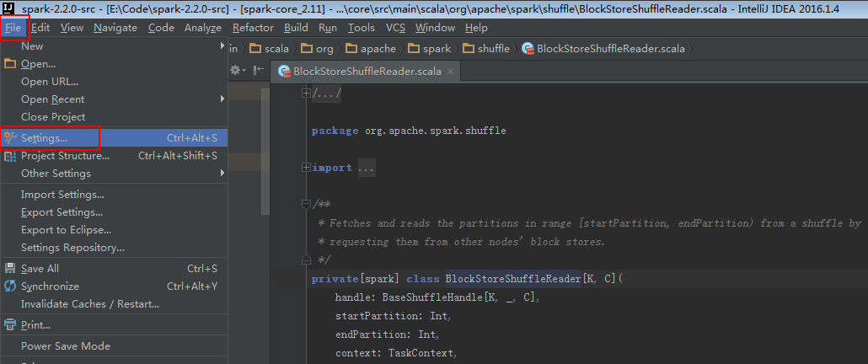
Task: Click BlockStoreShuffleReader.scala breadcrumb
Action: [603, 49]
